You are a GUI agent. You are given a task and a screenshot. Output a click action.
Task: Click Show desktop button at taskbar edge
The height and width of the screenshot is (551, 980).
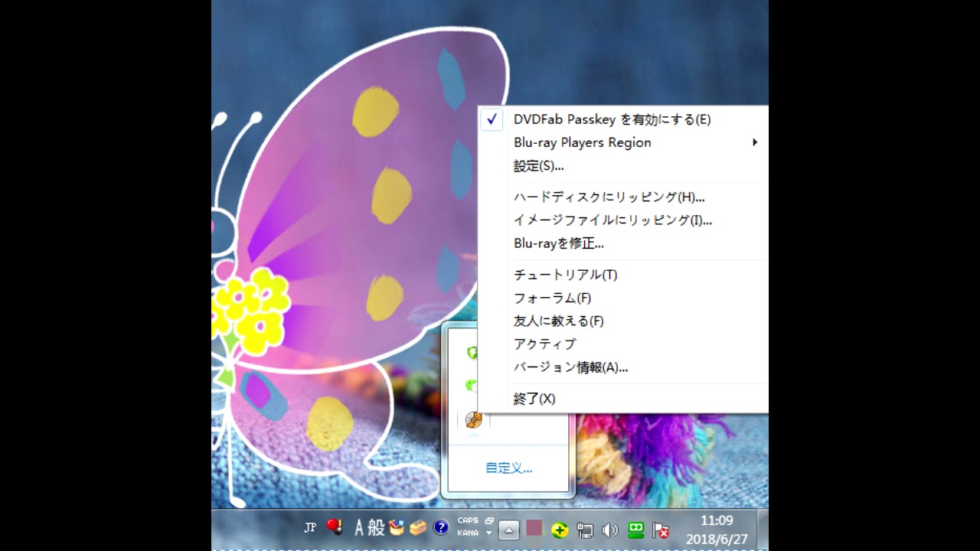click(x=763, y=530)
